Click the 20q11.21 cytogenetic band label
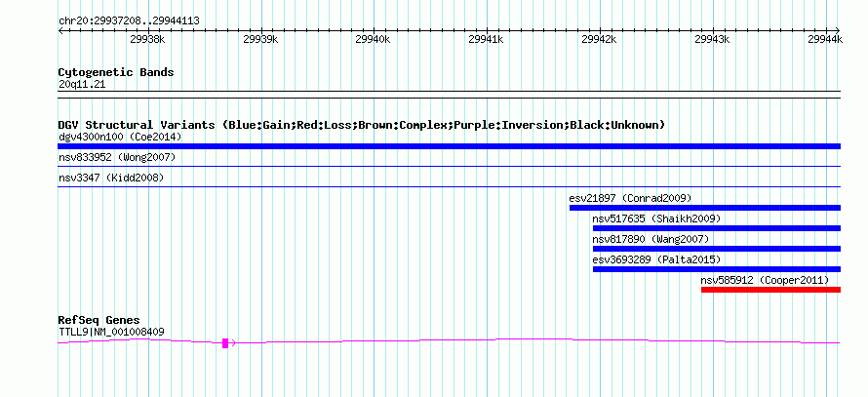The image size is (868, 397). [x=81, y=85]
